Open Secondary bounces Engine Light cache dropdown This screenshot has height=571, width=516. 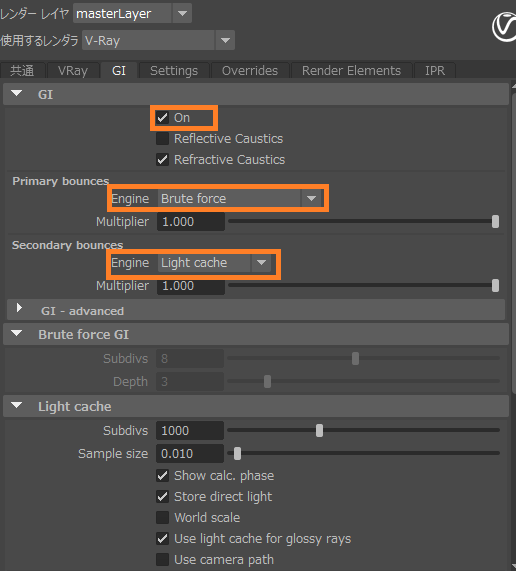pyautogui.click(x=214, y=263)
